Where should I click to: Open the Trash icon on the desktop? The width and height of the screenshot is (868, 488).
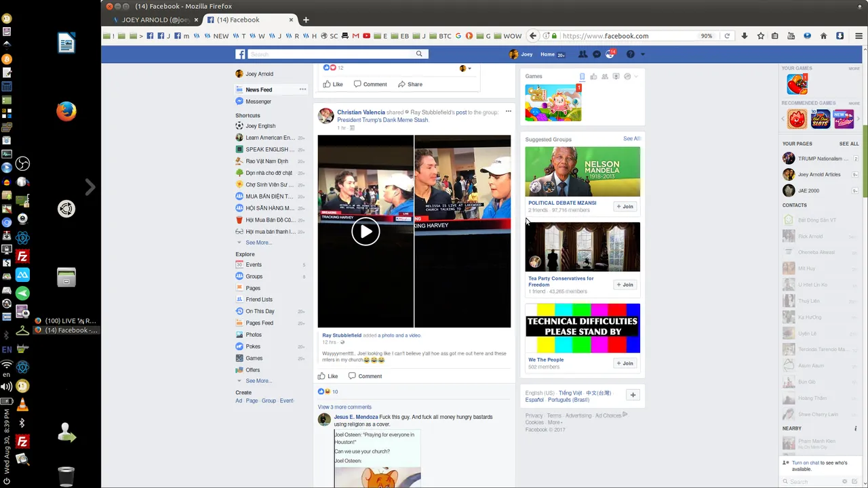(66, 476)
